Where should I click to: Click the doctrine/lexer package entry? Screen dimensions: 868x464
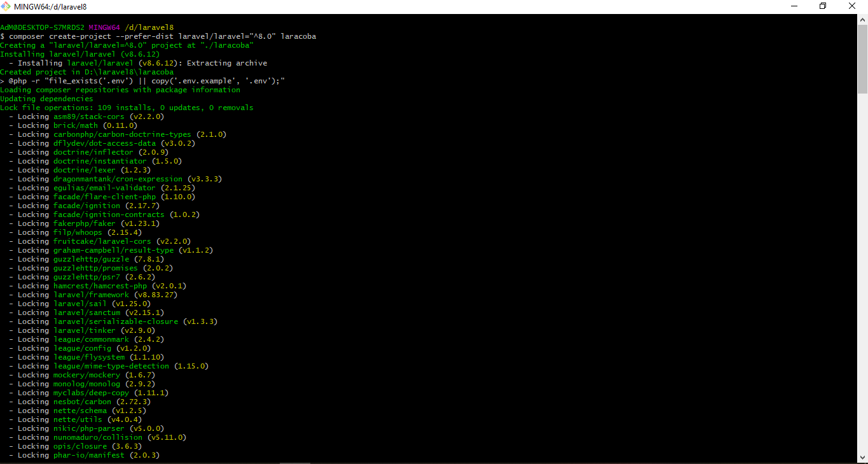(x=85, y=170)
